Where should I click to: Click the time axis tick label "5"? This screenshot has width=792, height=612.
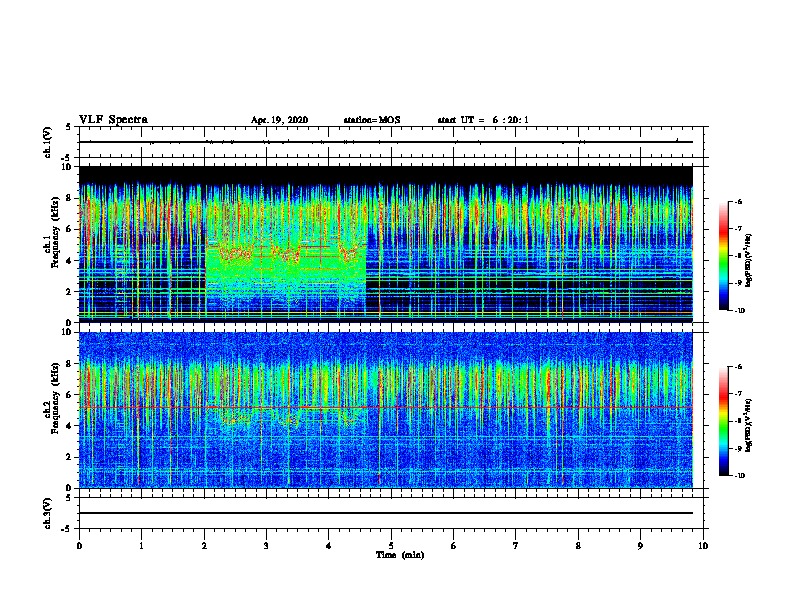pos(391,546)
